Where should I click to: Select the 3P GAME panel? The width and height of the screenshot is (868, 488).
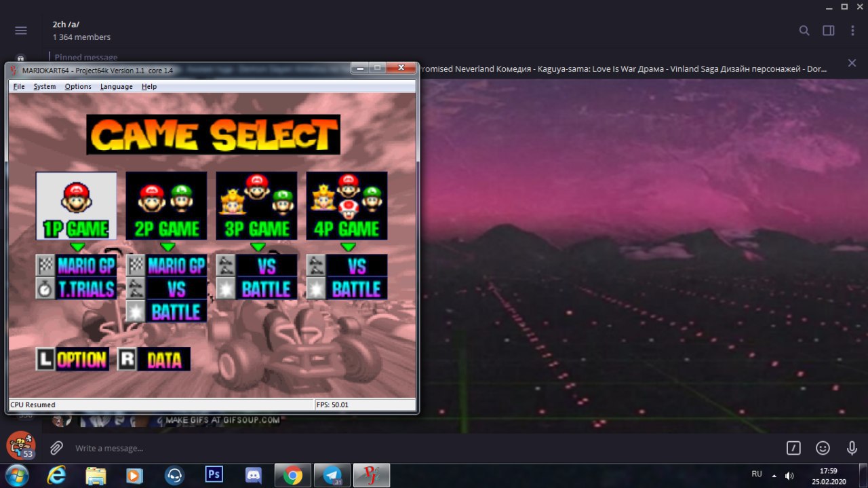pos(256,206)
